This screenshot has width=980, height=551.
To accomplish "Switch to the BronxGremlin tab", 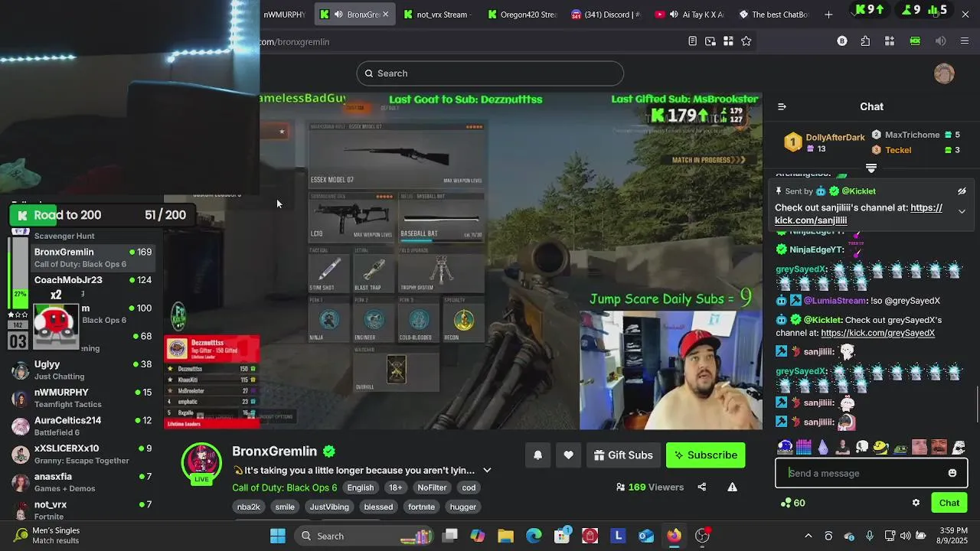I will click(354, 15).
